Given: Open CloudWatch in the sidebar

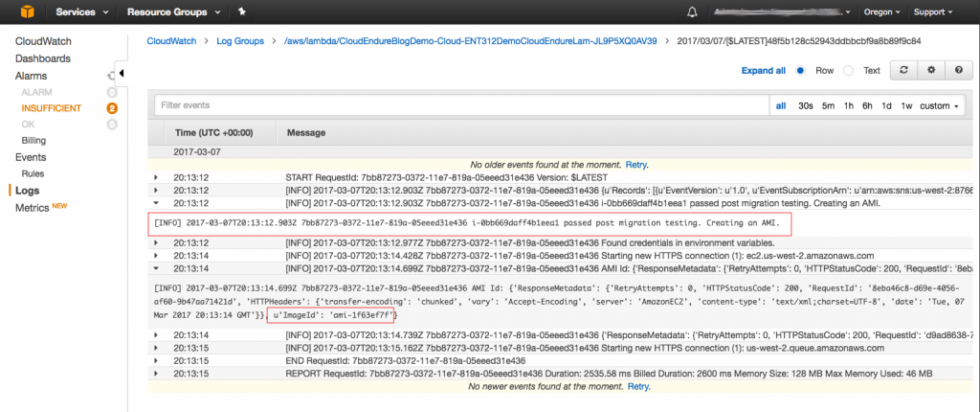Looking at the screenshot, I should 43,41.
